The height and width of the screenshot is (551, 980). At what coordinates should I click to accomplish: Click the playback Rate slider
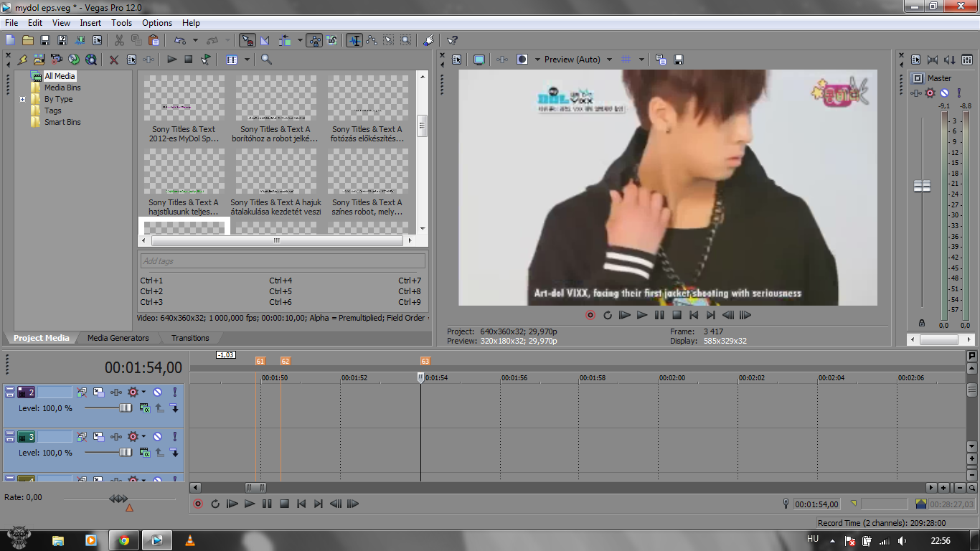(118, 499)
